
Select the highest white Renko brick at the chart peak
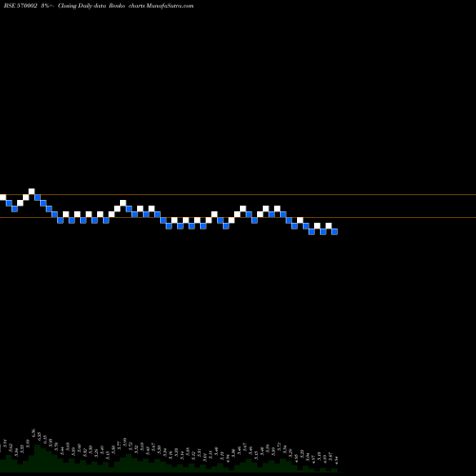[31, 191]
